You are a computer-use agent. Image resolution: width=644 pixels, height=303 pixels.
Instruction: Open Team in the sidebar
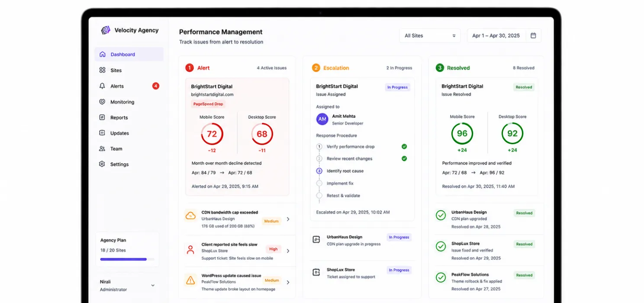tap(129, 148)
